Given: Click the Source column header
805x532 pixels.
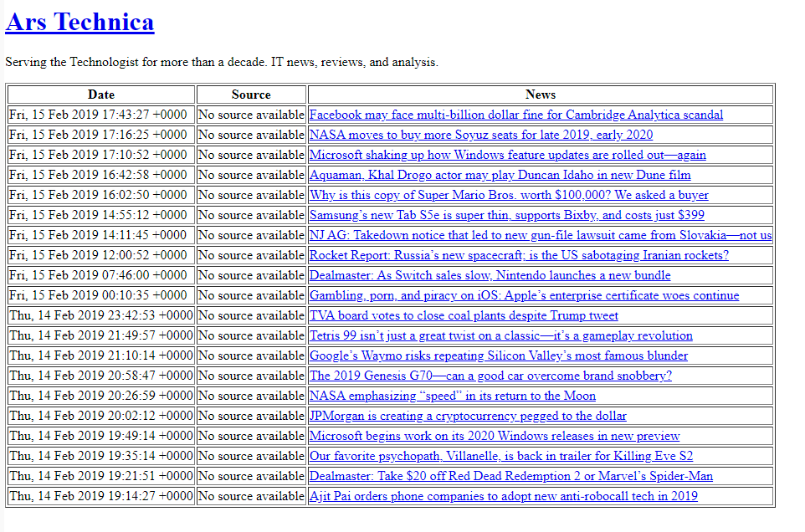Looking at the screenshot, I should click(251, 95).
